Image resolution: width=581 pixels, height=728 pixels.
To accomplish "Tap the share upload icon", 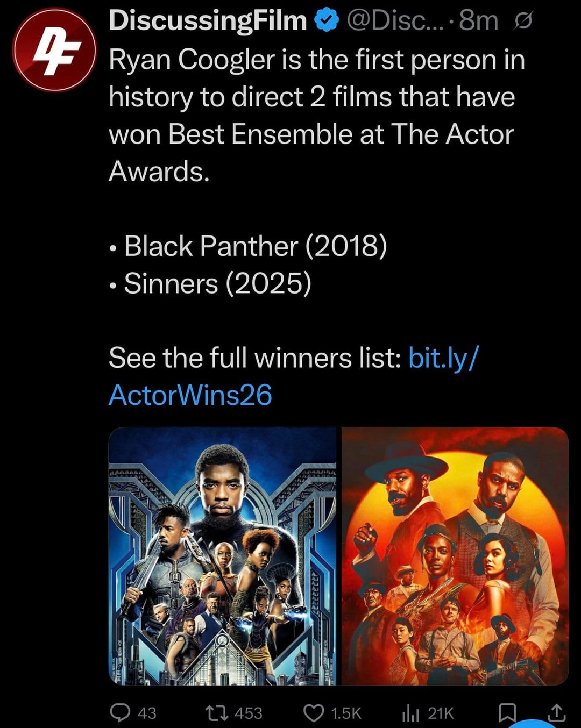I will click(556, 712).
